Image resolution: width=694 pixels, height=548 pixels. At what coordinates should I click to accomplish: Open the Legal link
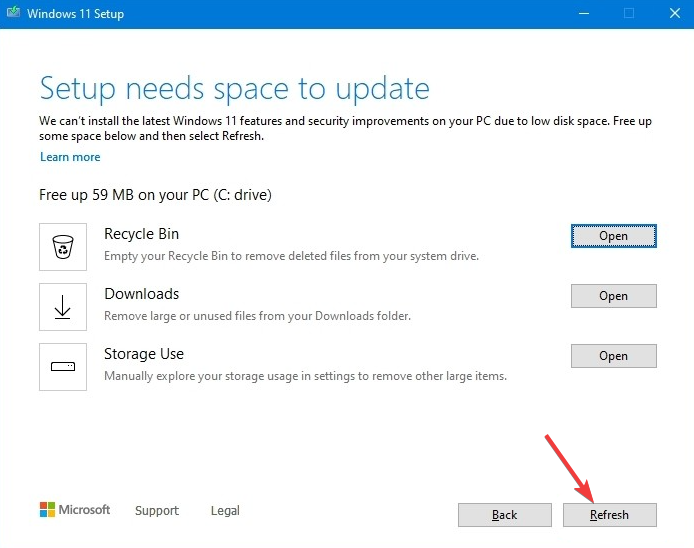click(x=225, y=510)
